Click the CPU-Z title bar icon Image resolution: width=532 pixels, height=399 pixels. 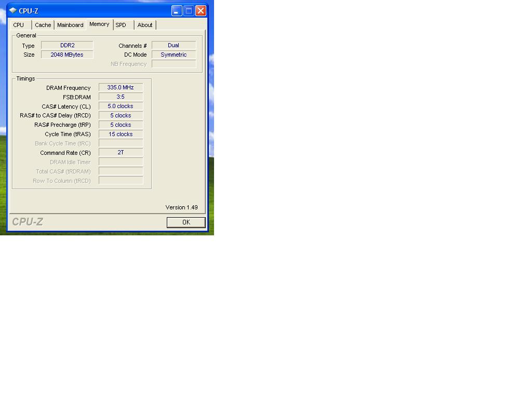[13, 10]
